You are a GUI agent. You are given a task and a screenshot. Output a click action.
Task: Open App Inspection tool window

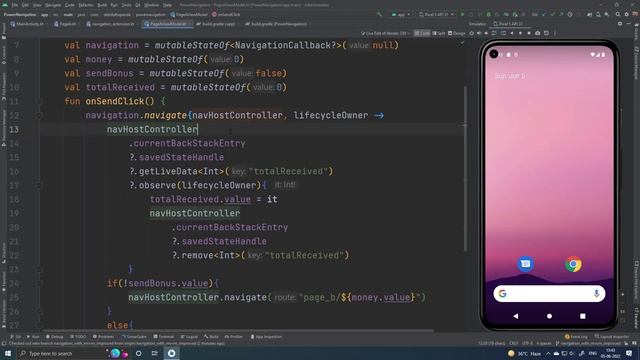(x=266, y=337)
